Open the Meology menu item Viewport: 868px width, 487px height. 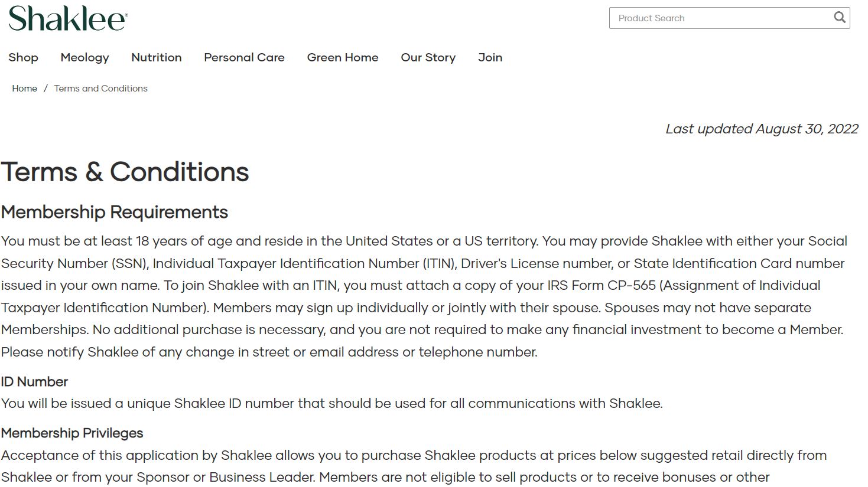(84, 57)
